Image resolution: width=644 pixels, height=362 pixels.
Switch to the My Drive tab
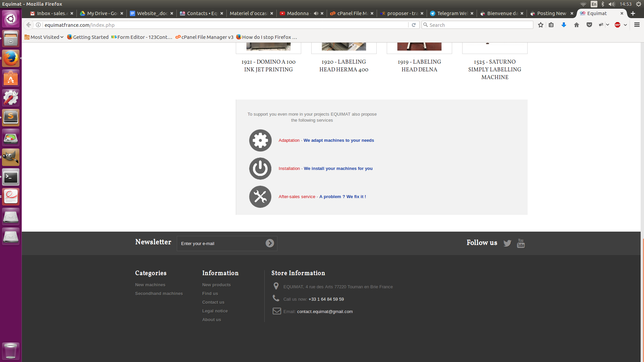[x=101, y=13]
